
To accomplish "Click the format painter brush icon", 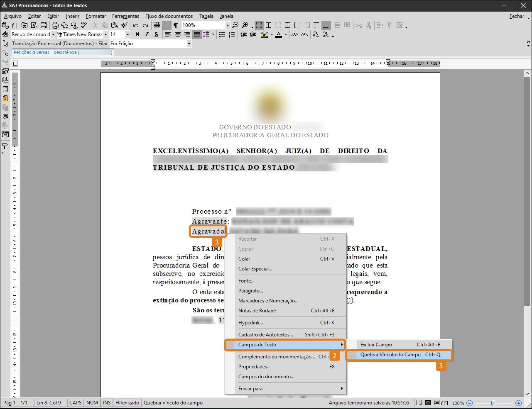I will click(124, 25).
